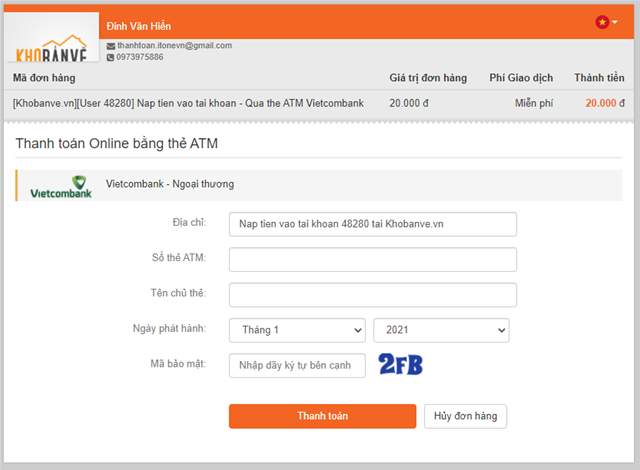This screenshot has height=470, width=640.
Task: Click the 2FB captcha image
Action: click(x=400, y=364)
